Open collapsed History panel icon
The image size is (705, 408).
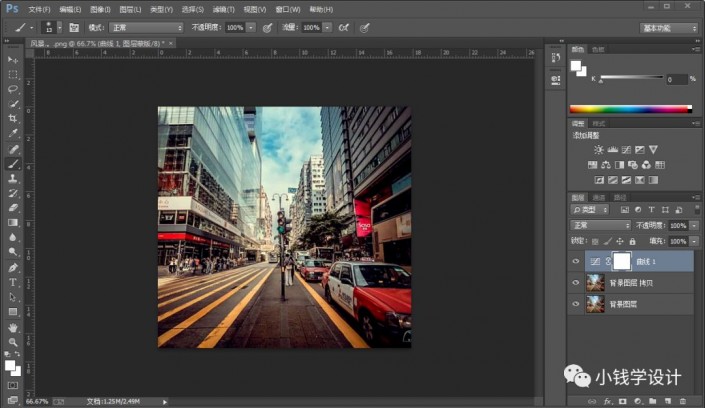tap(556, 58)
